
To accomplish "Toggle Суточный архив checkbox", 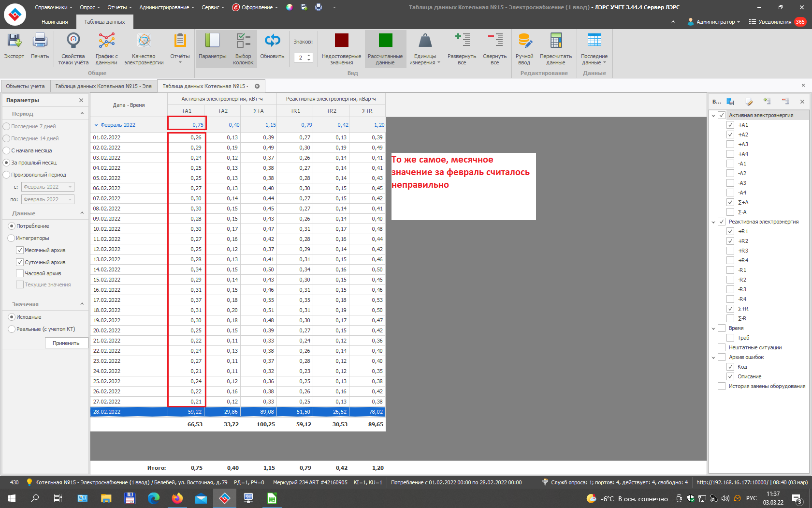I will pyautogui.click(x=20, y=262).
